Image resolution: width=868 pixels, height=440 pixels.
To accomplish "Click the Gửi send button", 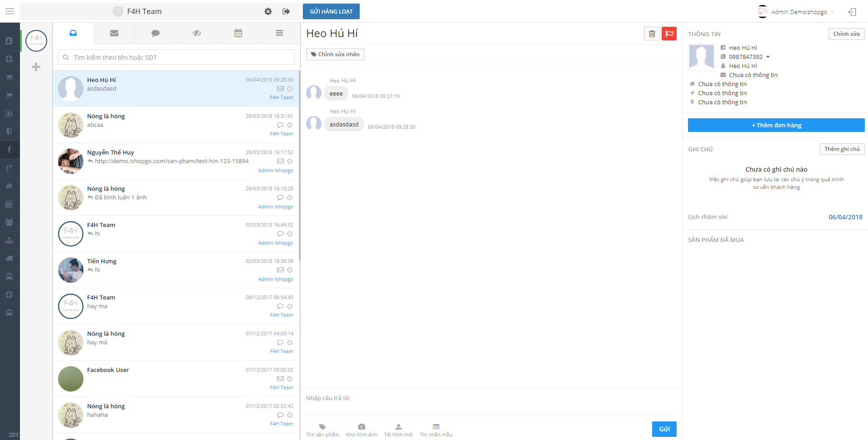I will tap(664, 429).
